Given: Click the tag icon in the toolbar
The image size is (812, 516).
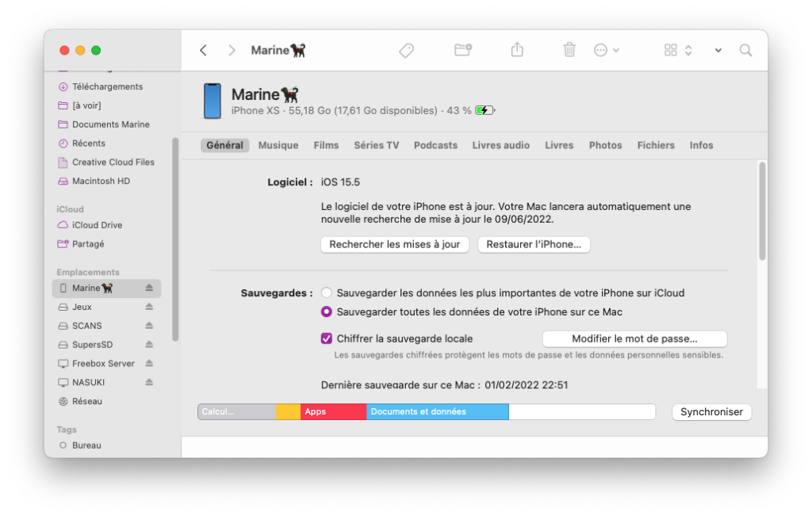Looking at the screenshot, I should [x=406, y=50].
